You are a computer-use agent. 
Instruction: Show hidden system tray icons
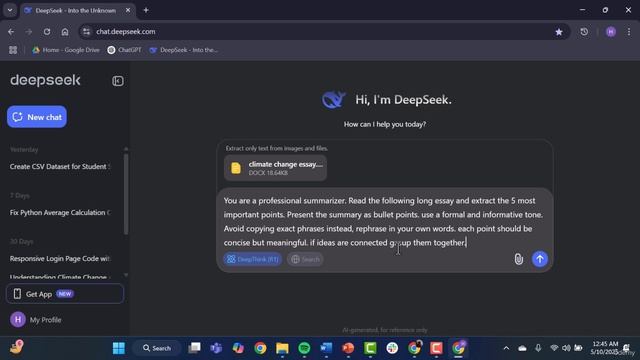506,348
